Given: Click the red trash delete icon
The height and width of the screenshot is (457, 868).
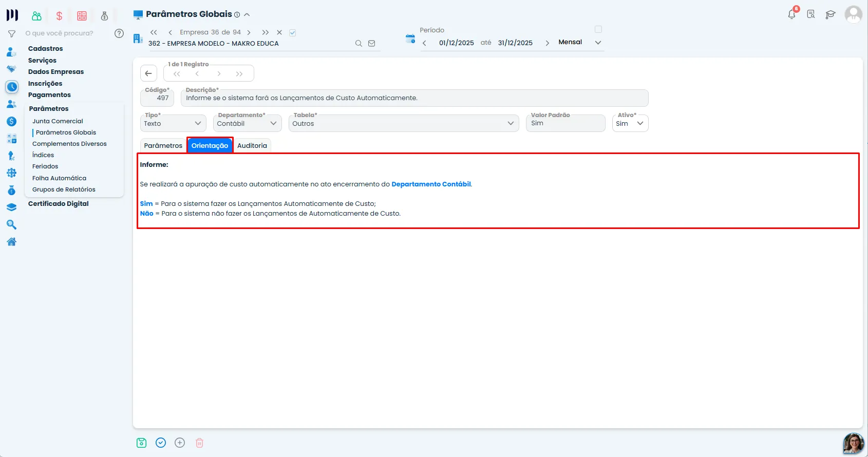Looking at the screenshot, I should pyautogui.click(x=200, y=443).
